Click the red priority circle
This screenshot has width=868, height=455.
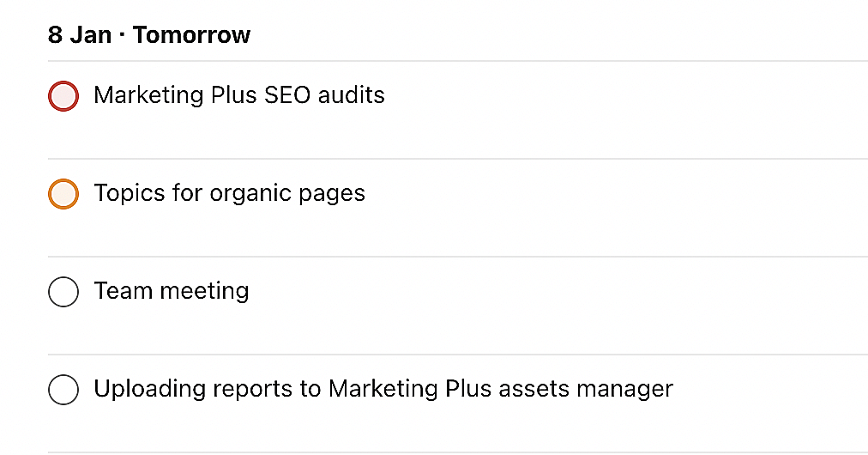pyautogui.click(x=63, y=96)
